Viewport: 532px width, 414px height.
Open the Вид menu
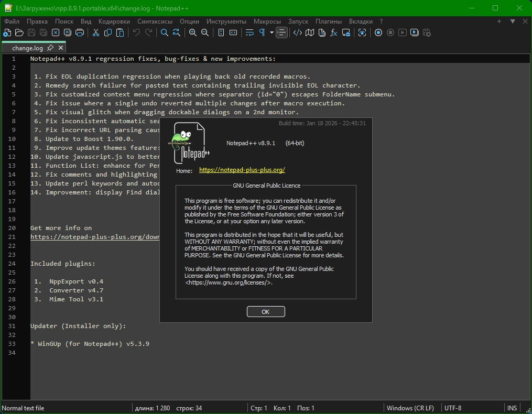pyautogui.click(x=86, y=21)
